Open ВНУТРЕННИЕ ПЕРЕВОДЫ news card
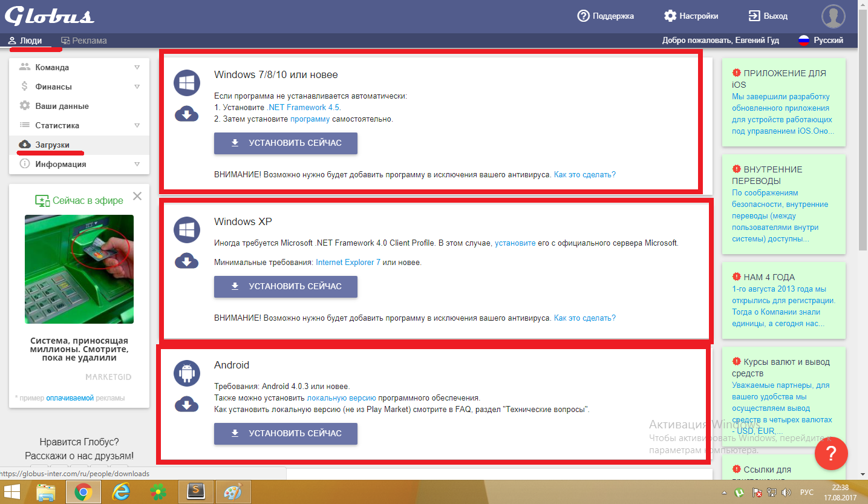This screenshot has height=504, width=868. point(783,205)
